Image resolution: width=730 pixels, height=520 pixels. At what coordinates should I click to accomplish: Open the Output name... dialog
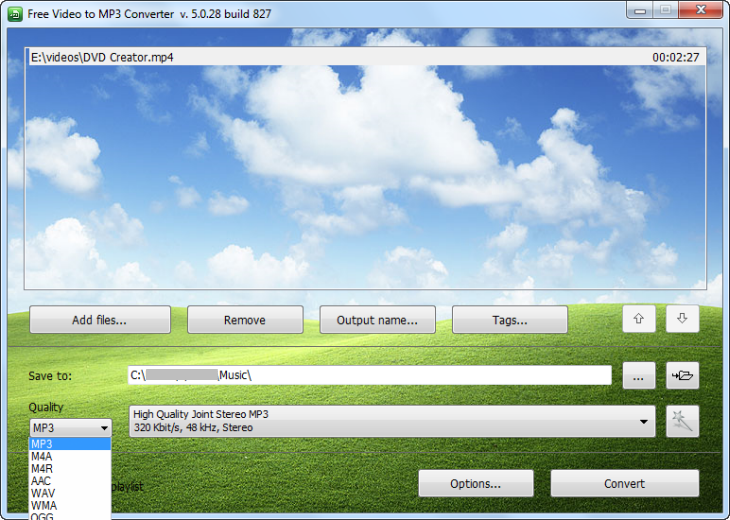coord(377,320)
